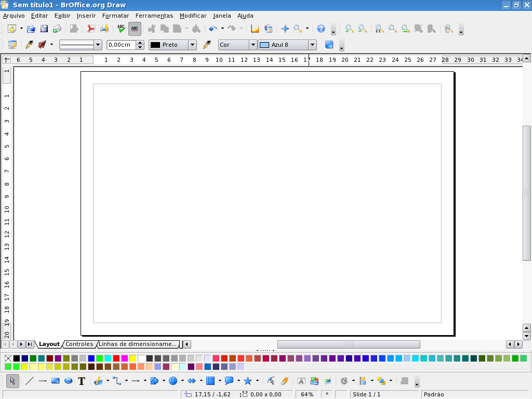Open the Formatar menu

coord(116,16)
